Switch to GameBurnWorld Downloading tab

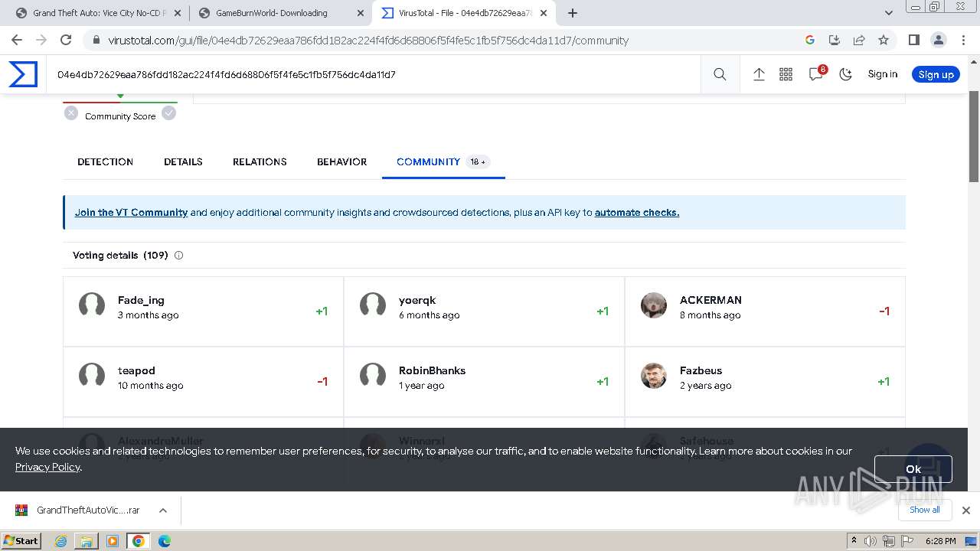point(280,13)
